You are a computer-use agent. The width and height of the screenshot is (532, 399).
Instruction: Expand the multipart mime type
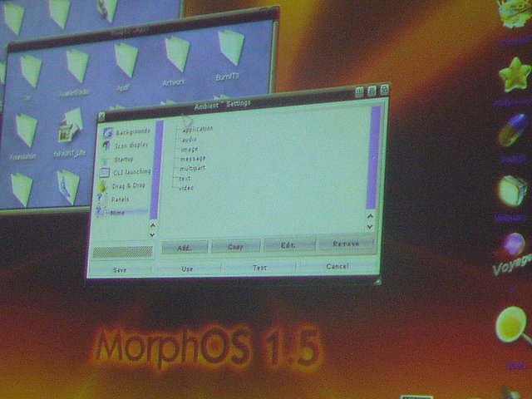click(x=192, y=168)
